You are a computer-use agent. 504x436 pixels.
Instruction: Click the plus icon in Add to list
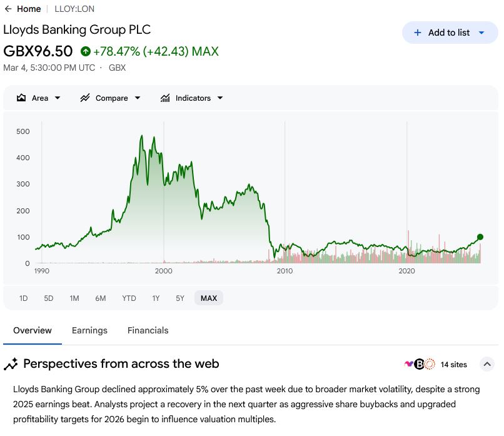[x=418, y=33]
